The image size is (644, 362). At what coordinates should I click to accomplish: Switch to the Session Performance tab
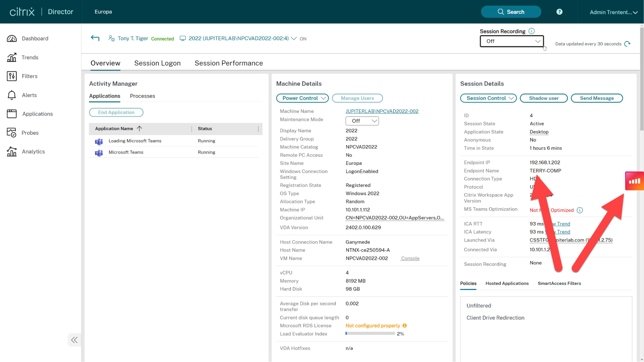(x=229, y=63)
